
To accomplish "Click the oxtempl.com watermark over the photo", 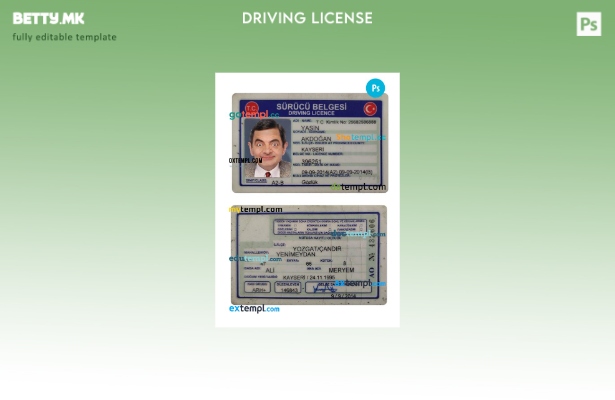I will [x=246, y=160].
